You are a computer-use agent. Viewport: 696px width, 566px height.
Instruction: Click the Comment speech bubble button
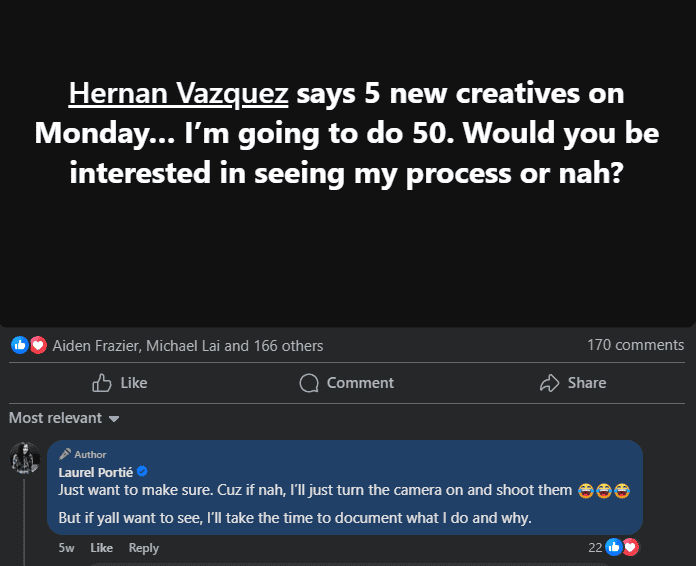(x=347, y=383)
